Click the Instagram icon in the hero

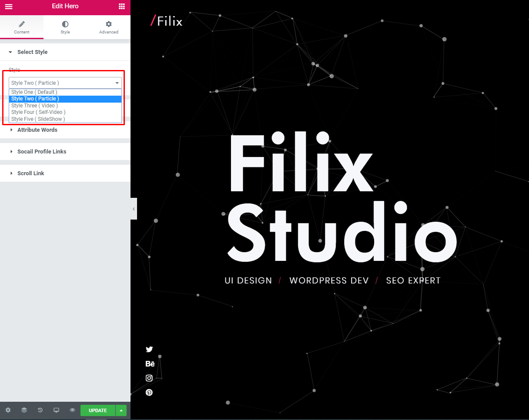click(149, 378)
